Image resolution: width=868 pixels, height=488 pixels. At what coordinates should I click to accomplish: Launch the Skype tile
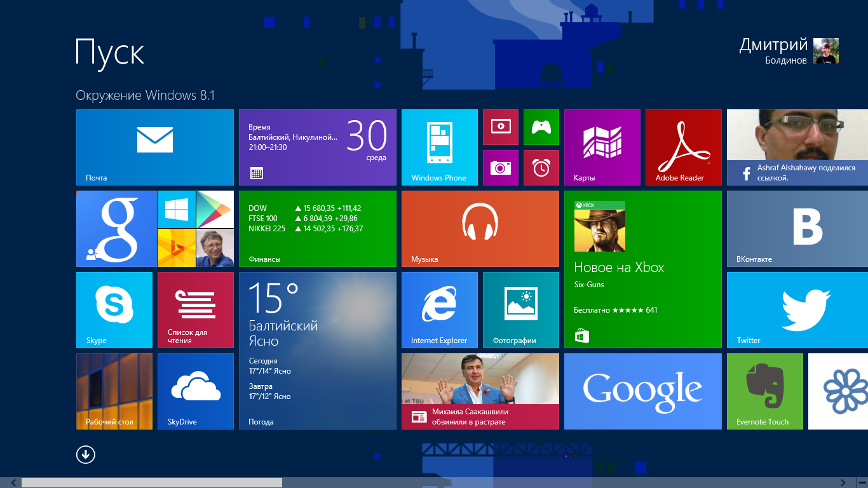(114, 310)
